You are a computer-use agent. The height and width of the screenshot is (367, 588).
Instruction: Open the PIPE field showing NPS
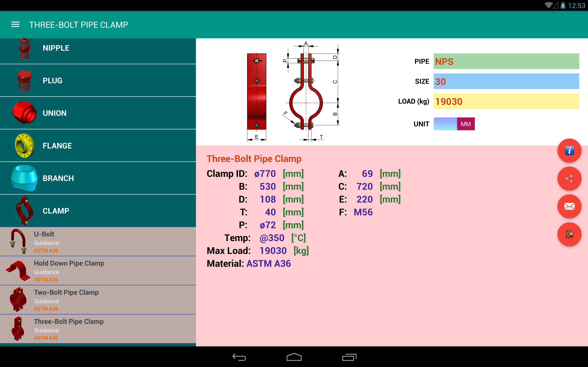506,61
